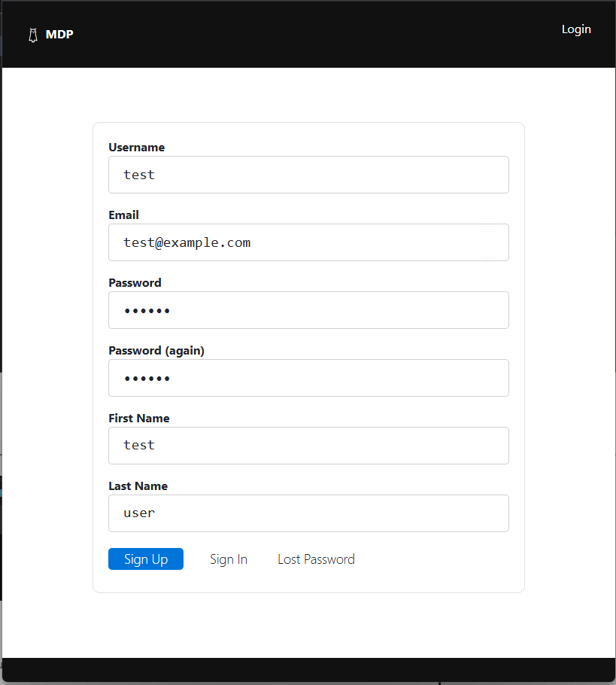Open the Login page from top navigation

coord(576,29)
